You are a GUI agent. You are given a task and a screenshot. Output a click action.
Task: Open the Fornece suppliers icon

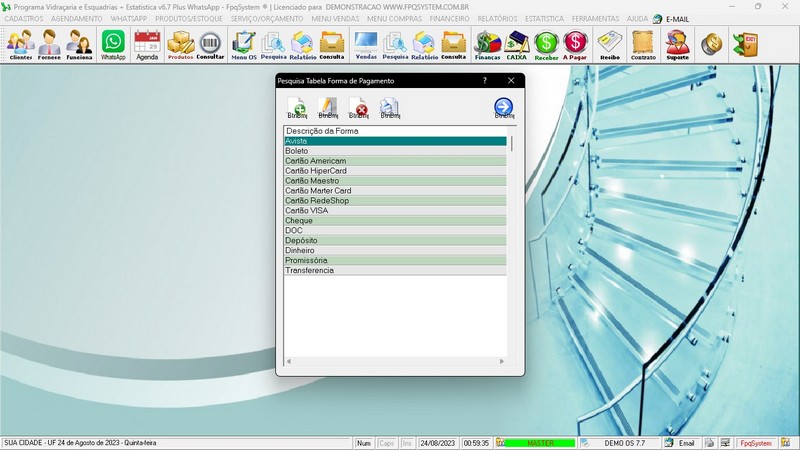pos(49,45)
